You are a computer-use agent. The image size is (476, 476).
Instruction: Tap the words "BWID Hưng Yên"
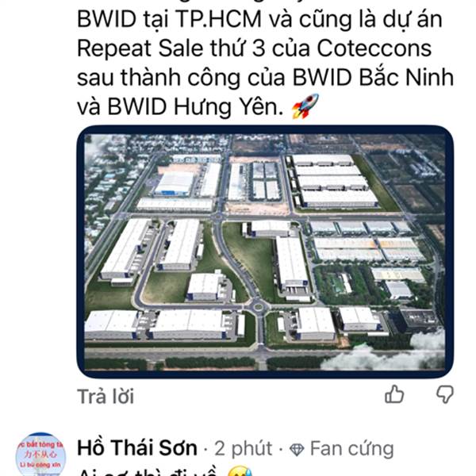(x=195, y=107)
